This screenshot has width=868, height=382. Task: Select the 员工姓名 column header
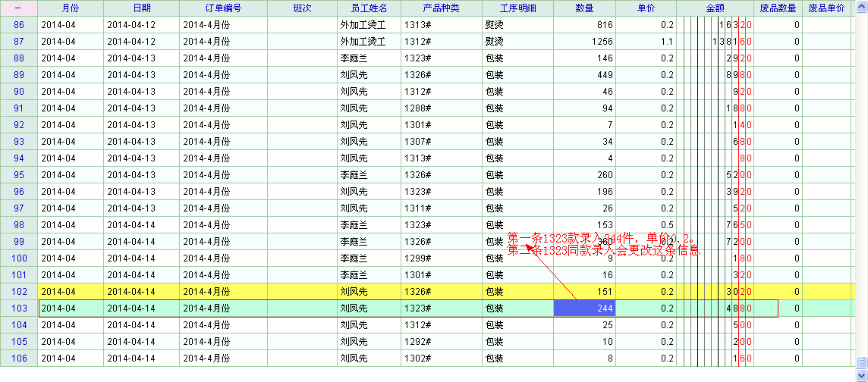tap(369, 8)
